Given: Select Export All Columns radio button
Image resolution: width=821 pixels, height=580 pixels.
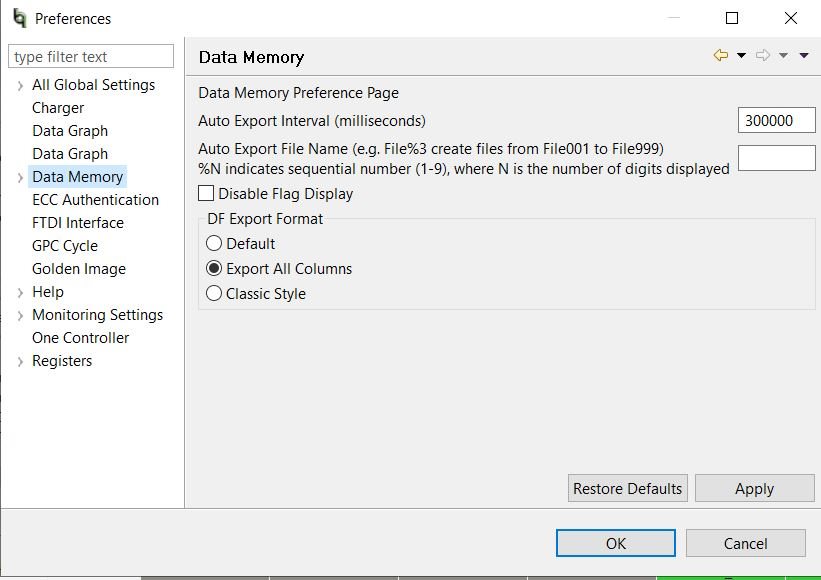Looking at the screenshot, I should pos(214,269).
